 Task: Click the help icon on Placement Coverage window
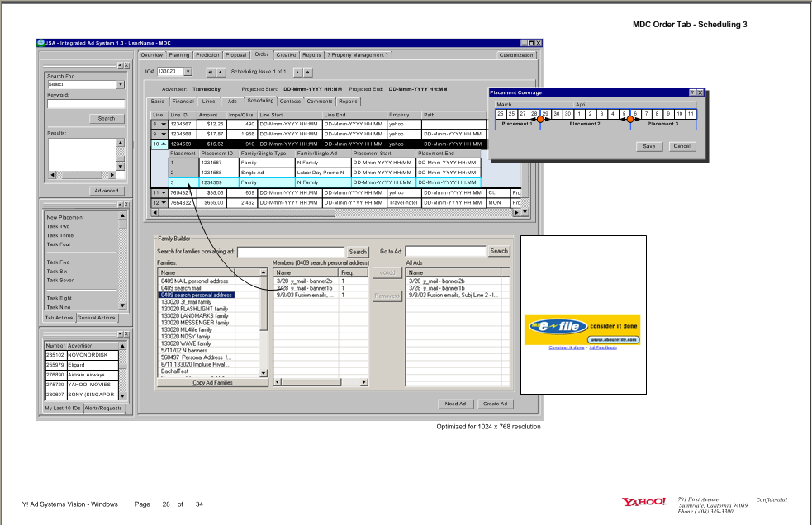pyautogui.click(x=692, y=92)
